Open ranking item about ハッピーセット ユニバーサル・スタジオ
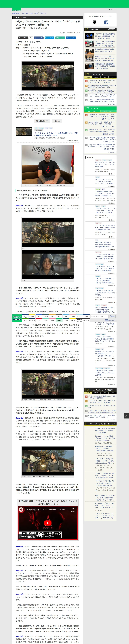 102,81
